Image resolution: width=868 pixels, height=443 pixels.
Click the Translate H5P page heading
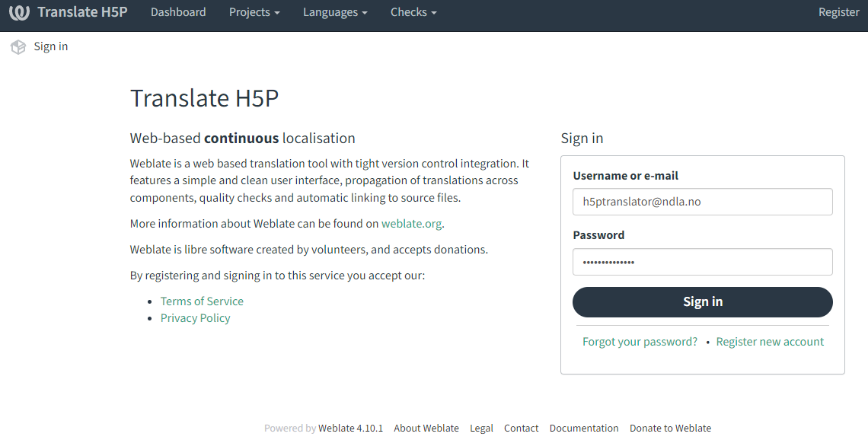tap(204, 98)
